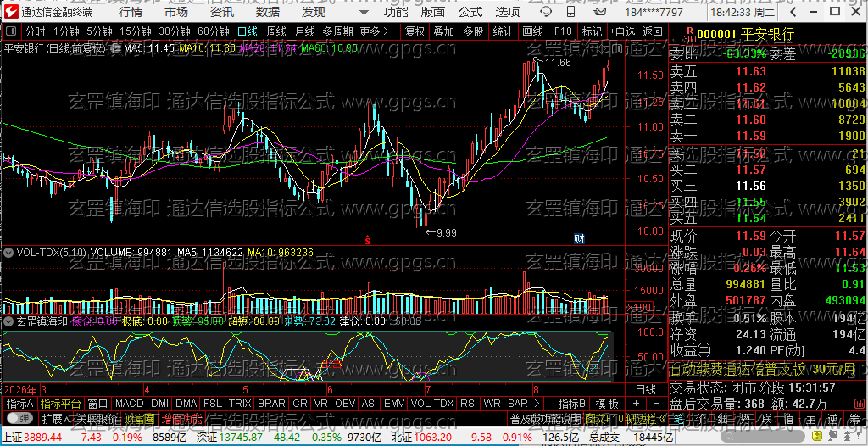The width and height of the screenshot is (868, 446).
Task: Open the 画线 drawing tools
Action: tap(532, 32)
